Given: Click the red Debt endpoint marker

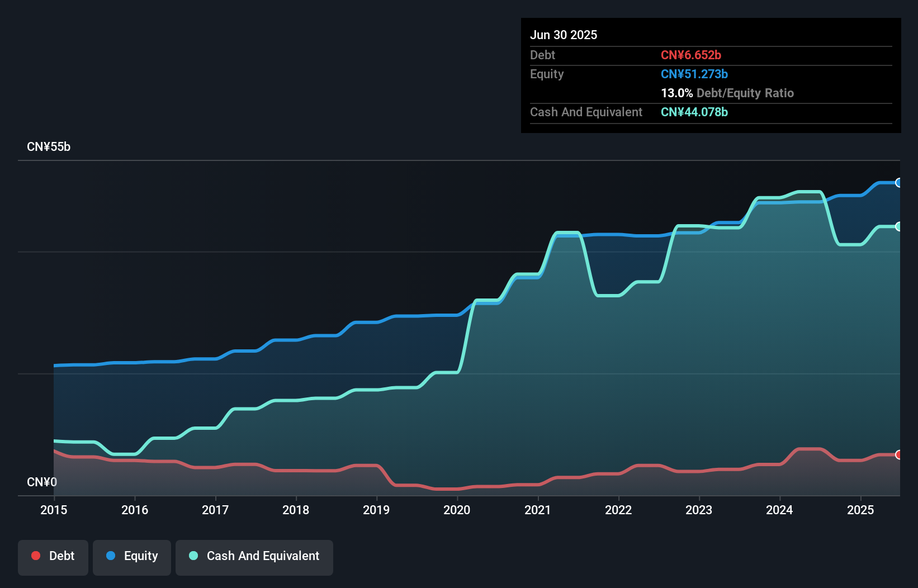Looking at the screenshot, I should [x=898, y=454].
